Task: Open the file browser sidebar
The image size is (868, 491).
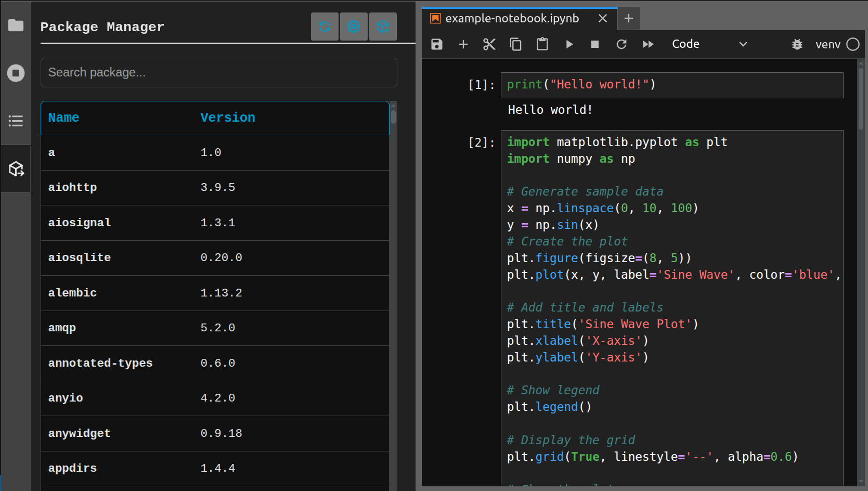Action: click(x=16, y=24)
